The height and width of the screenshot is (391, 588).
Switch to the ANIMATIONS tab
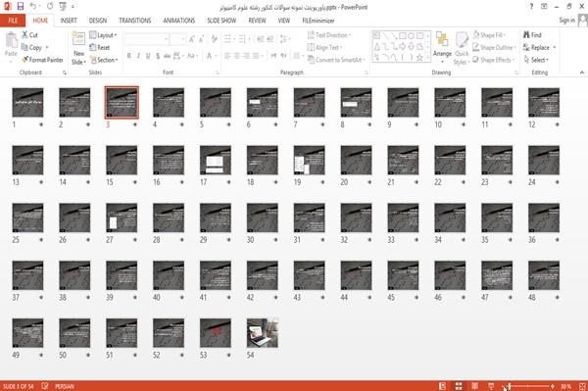pyautogui.click(x=179, y=21)
